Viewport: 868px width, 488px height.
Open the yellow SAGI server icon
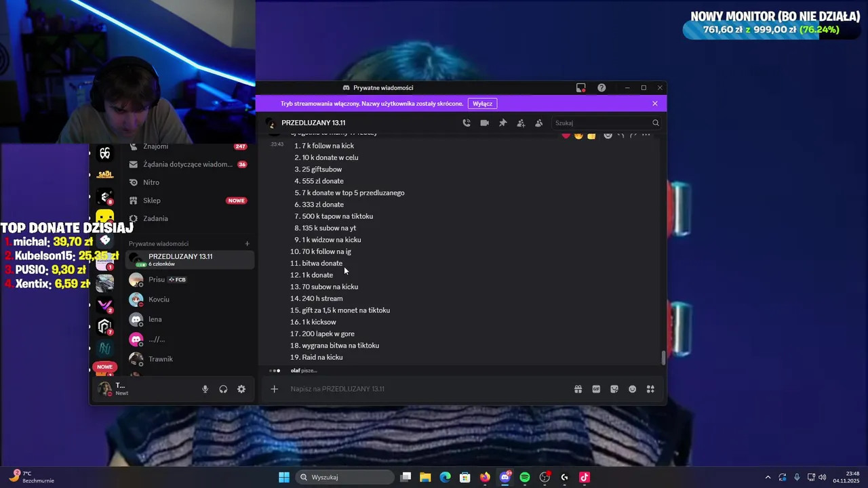tap(104, 175)
